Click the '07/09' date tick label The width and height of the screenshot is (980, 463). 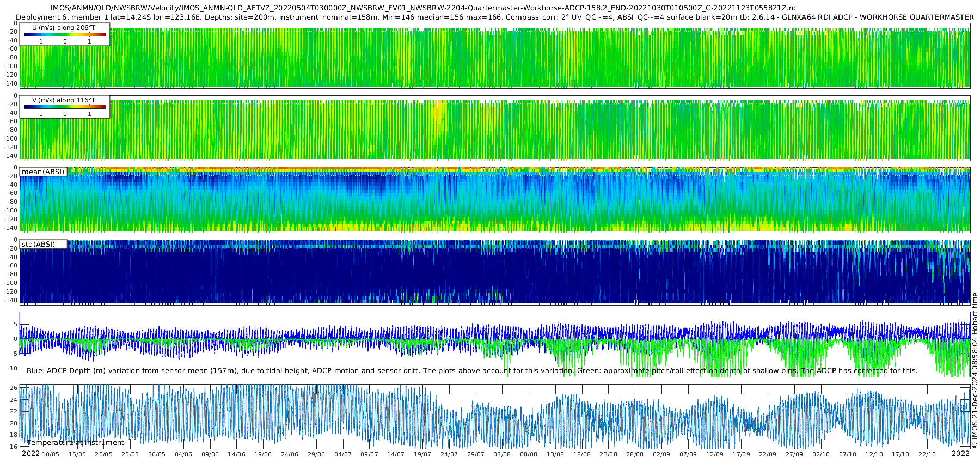[x=688, y=454]
